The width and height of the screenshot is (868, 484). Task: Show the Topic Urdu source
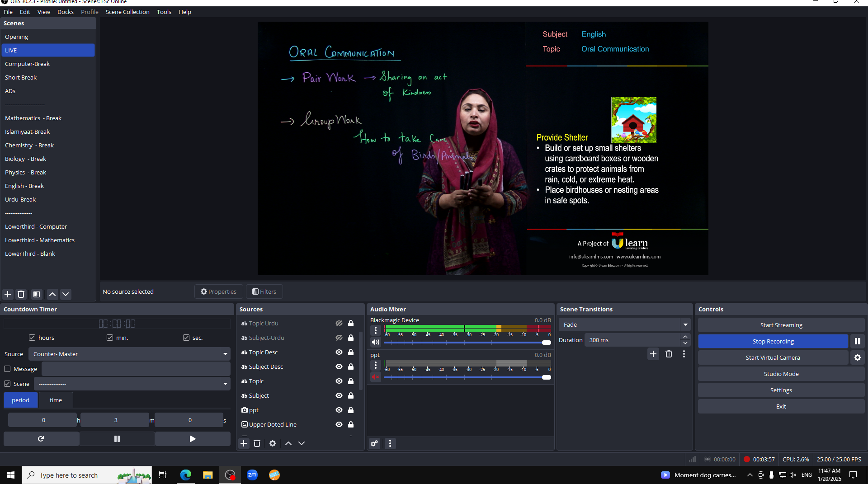click(x=339, y=323)
